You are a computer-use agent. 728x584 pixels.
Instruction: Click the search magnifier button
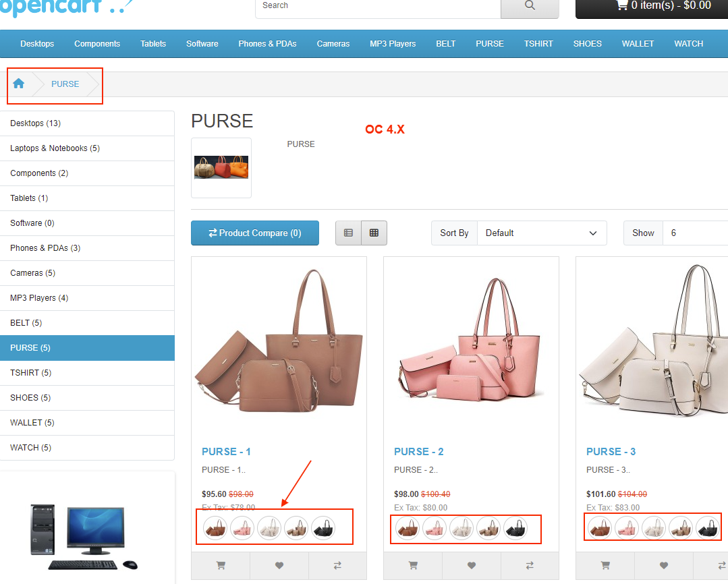click(530, 6)
